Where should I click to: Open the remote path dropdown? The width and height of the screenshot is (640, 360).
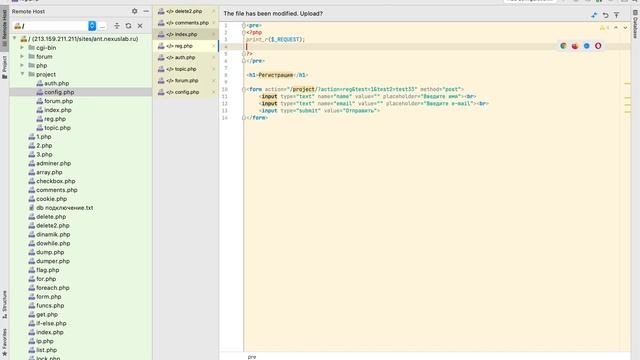click(92, 26)
